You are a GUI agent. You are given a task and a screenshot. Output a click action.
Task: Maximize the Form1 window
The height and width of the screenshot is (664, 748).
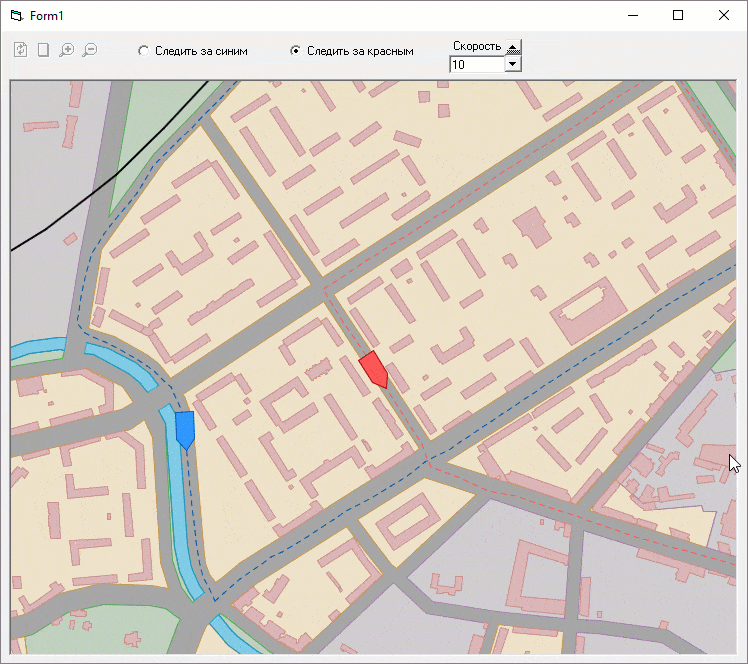(678, 15)
